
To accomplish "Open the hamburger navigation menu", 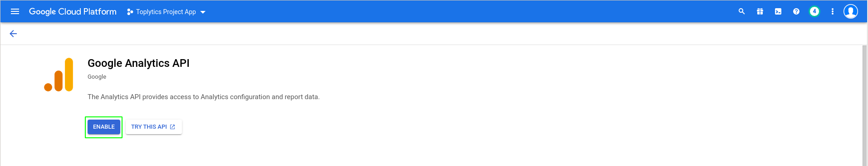I will [15, 11].
